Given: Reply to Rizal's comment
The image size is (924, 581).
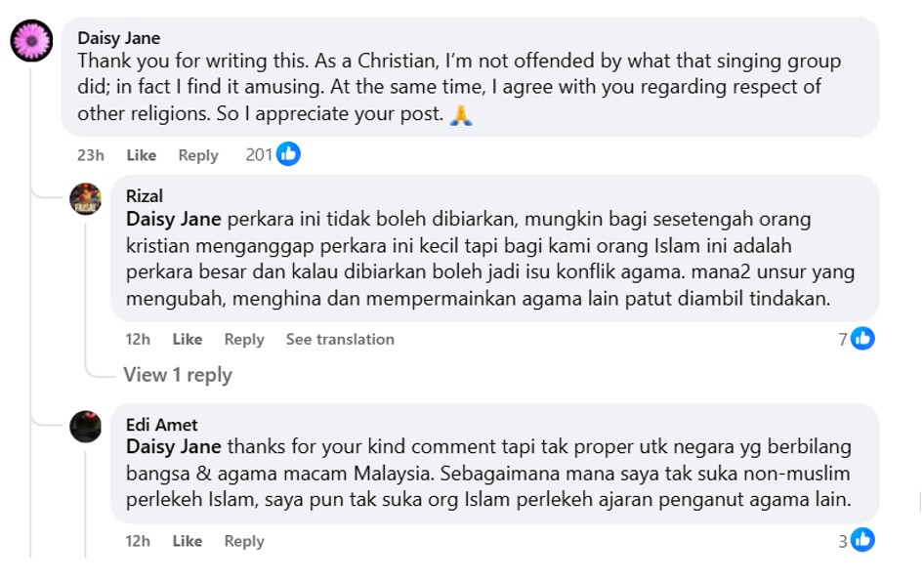Looking at the screenshot, I should [x=244, y=339].
